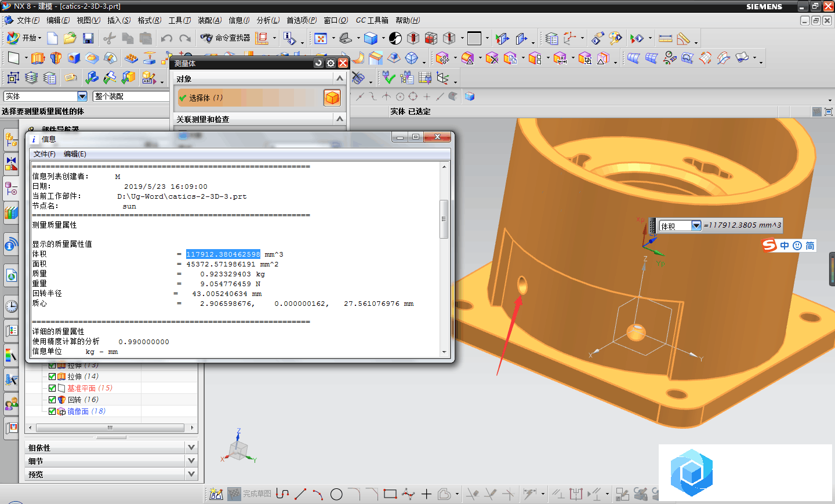The height and width of the screenshot is (504, 835).
Task: Toggle checkbox for 基准平面 (15) feature
Action: pos(52,388)
